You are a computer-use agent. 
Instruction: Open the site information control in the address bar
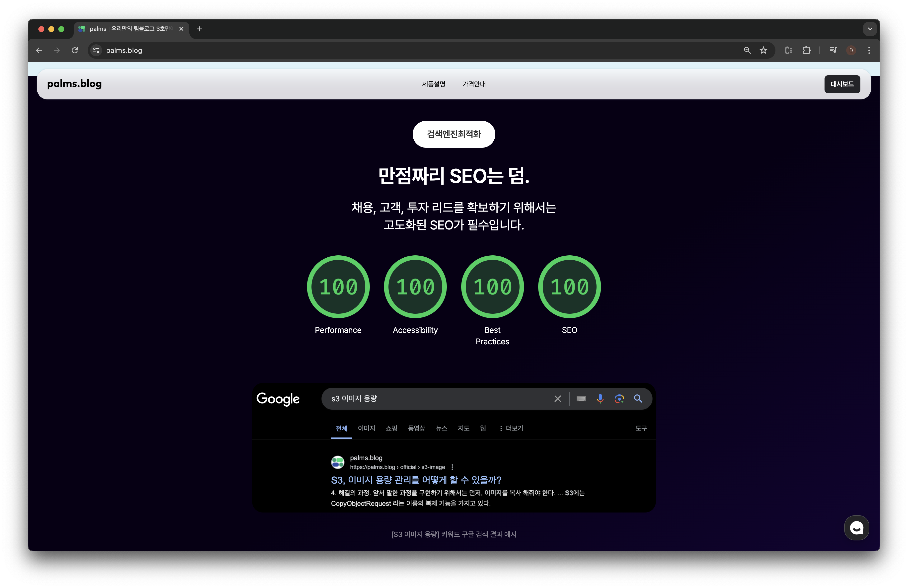click(96, 50)
